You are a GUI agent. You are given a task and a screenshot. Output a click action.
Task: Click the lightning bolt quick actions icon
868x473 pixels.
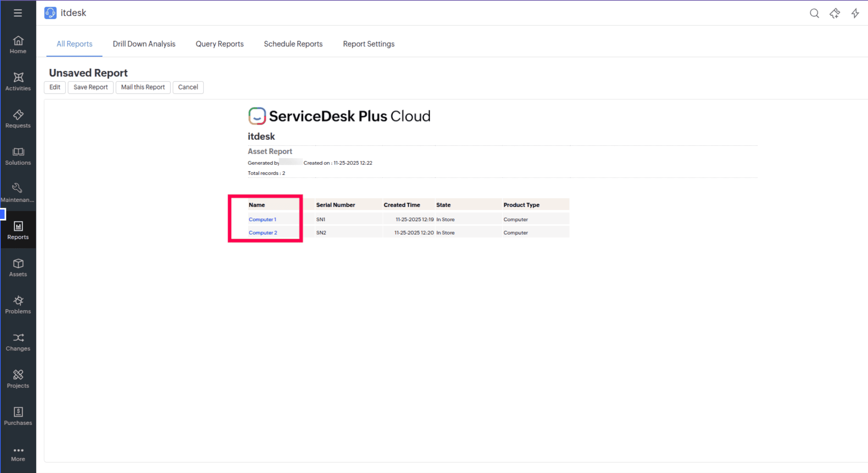(855, 13)
